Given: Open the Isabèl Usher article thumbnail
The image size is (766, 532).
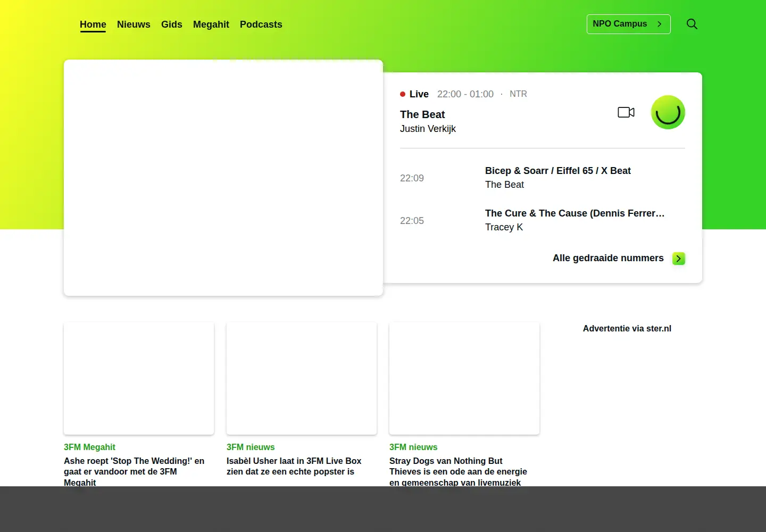Looking at the screenshot, I should (x=302, y=378).
